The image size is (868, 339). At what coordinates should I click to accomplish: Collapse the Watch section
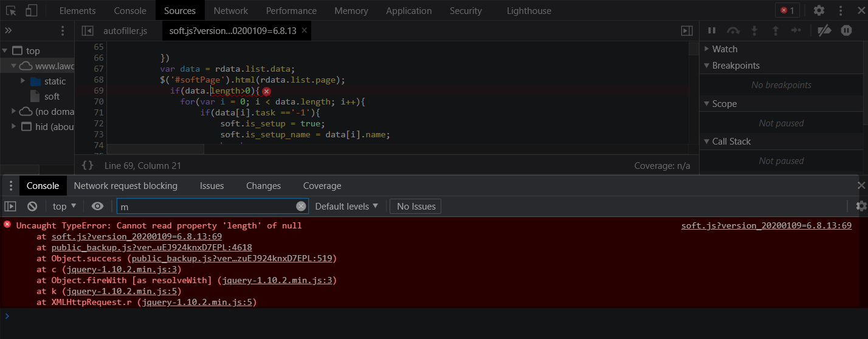[x=707, y=49]
